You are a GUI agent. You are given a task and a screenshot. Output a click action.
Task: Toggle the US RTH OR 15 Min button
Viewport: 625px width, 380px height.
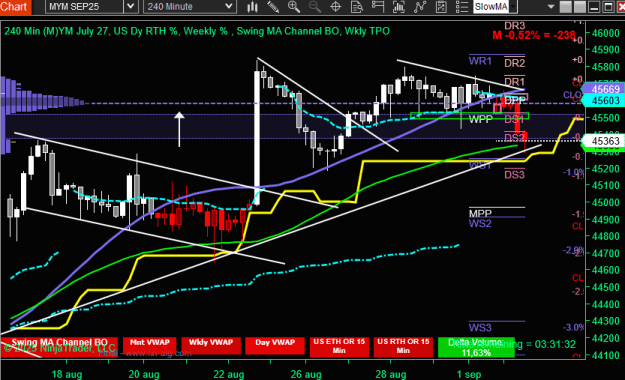[x=403, y=346]
